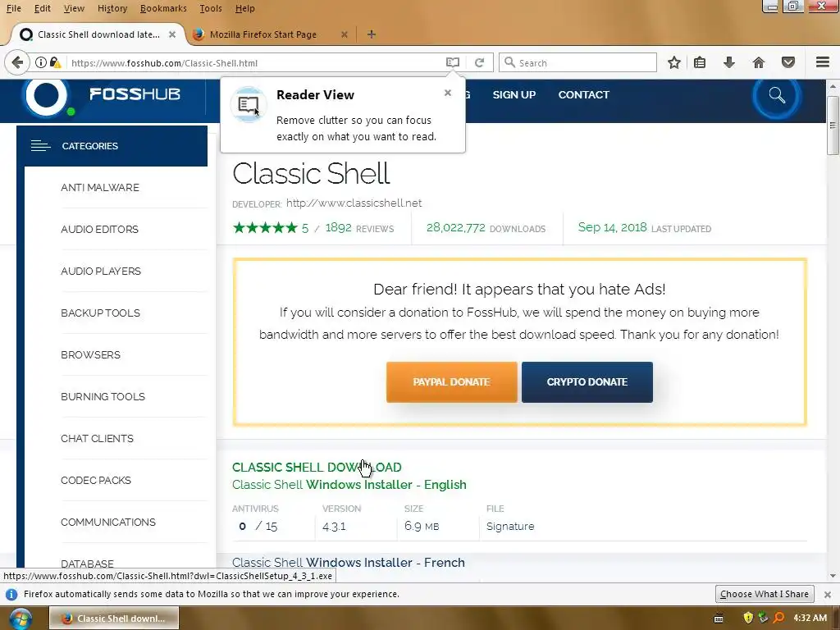The image size is (840, 630).
Task: Click the PAYPAL DONATE button
Action: point(452,382)
